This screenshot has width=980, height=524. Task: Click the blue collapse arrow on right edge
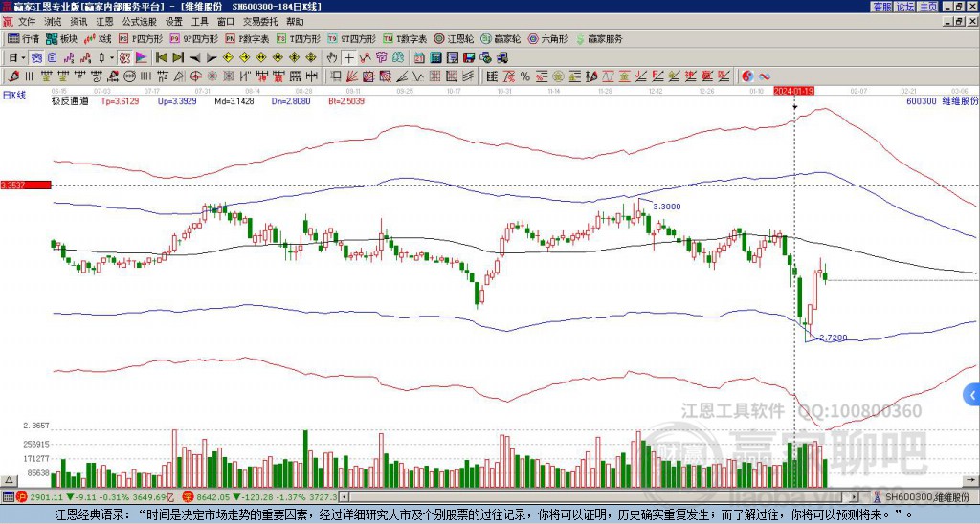click(972, 395)
